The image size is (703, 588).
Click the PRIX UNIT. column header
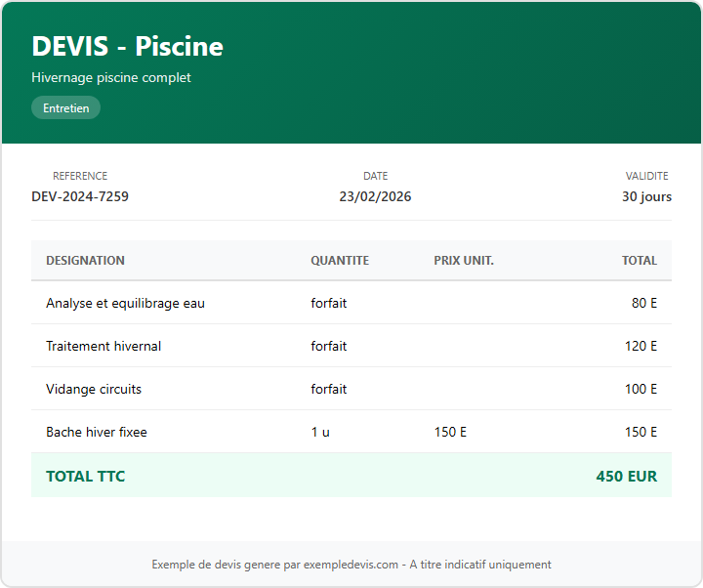pos(464,261)
